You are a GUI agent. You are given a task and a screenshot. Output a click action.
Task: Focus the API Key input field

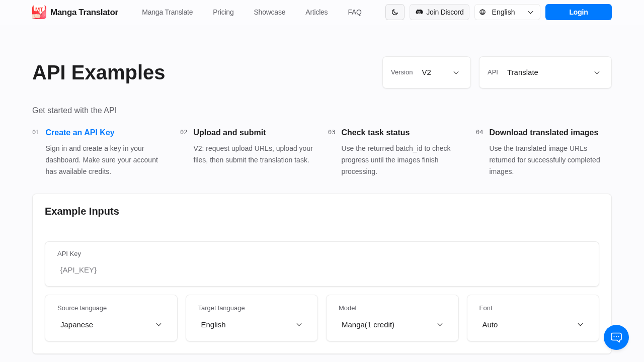click(x=322, y=270)
